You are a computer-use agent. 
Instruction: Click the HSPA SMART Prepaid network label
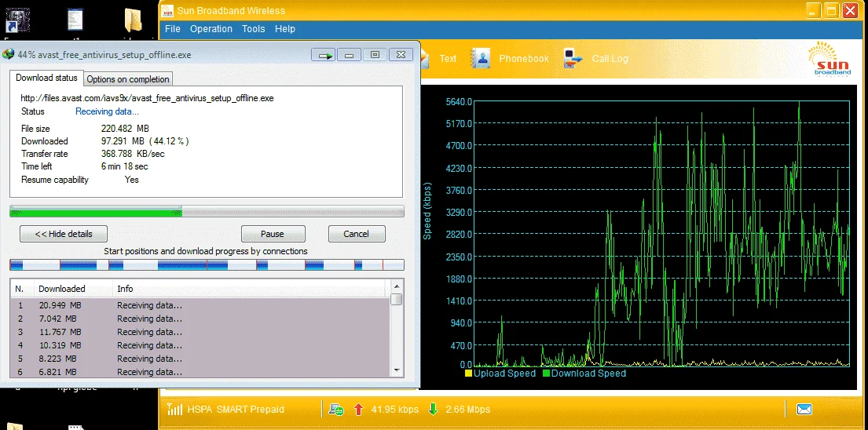point(236,410)
